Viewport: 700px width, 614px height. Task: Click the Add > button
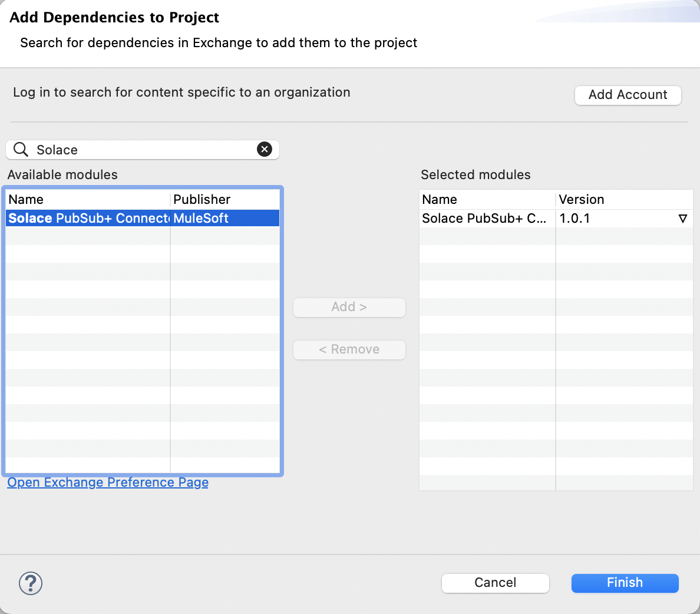[349, 307]
